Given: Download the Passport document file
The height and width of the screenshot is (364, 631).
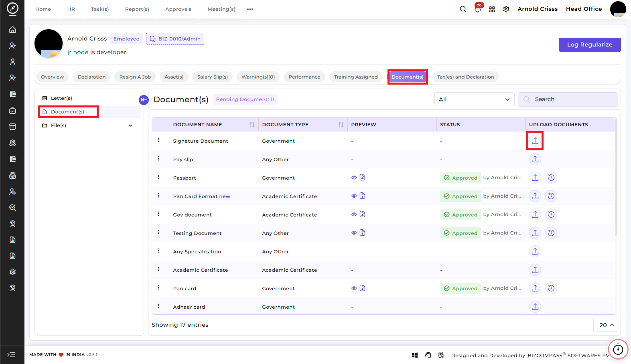Looking at the screenshot, I should point(362,177).
